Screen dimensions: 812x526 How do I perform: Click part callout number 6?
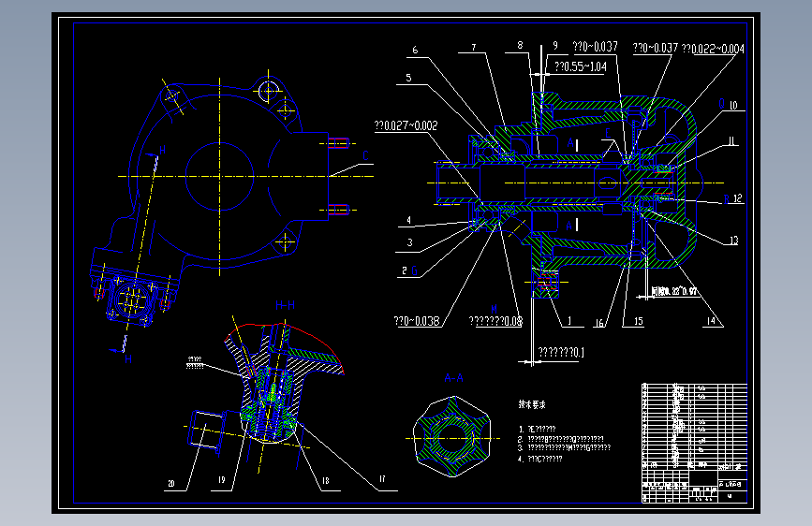(415, 51)
